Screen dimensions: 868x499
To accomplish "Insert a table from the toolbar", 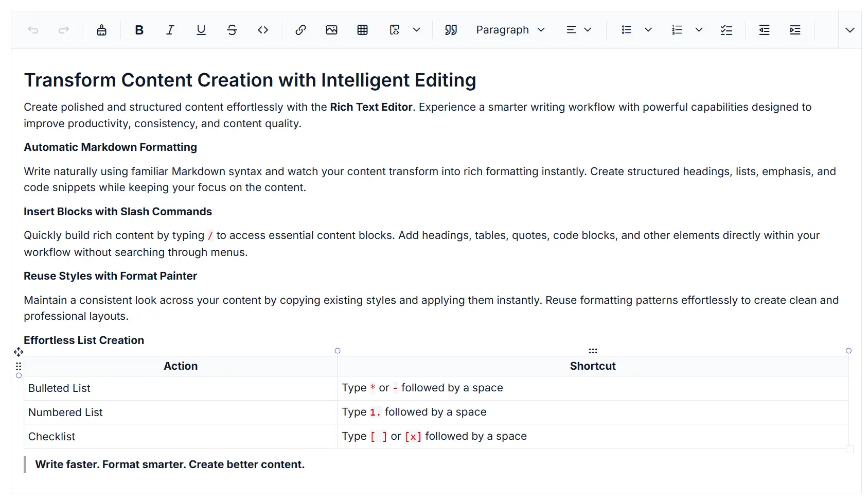I will tap(363, 30).
